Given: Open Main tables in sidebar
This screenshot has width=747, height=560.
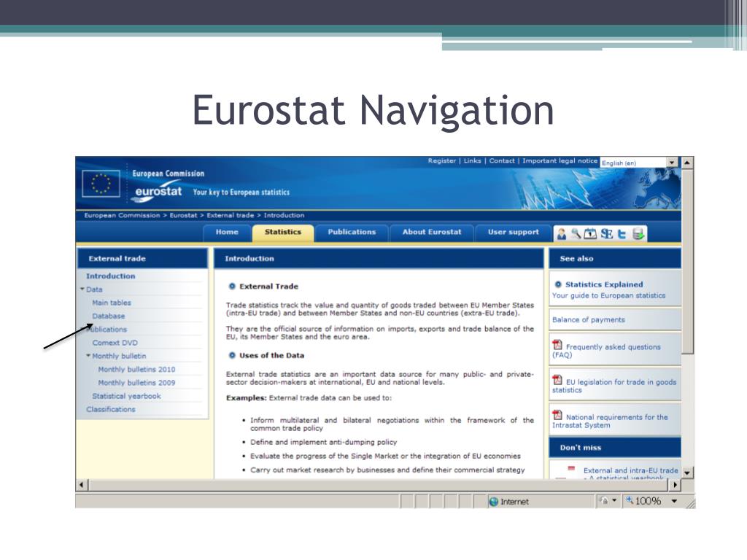Looking at the screenshot, I should point(112,303).
